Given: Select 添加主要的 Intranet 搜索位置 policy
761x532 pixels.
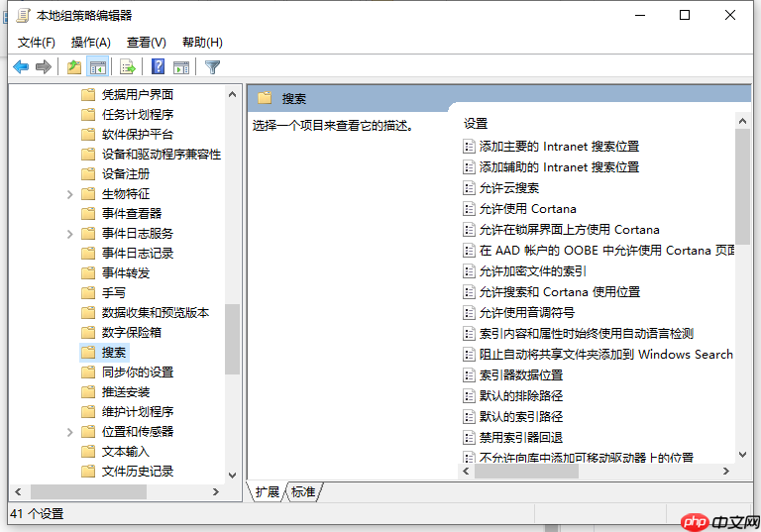Looking at the screenshot, I should pyautogui.click(x=559, y=146).
